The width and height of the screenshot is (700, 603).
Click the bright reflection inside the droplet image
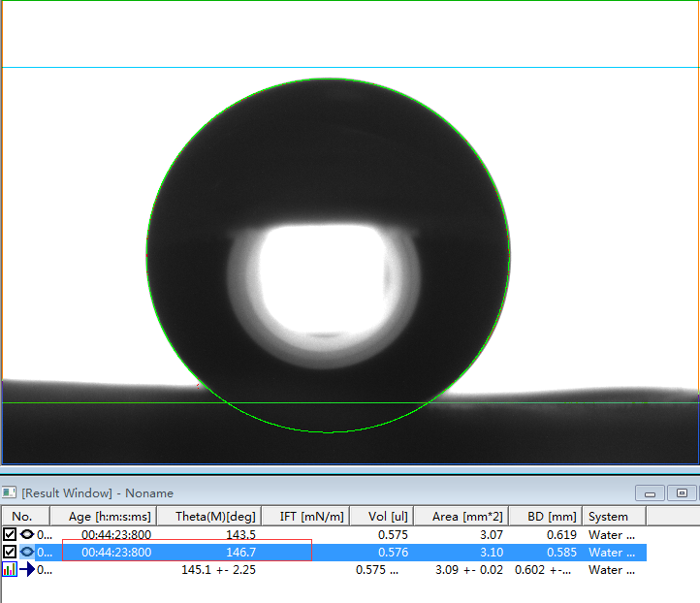point(324,281)
